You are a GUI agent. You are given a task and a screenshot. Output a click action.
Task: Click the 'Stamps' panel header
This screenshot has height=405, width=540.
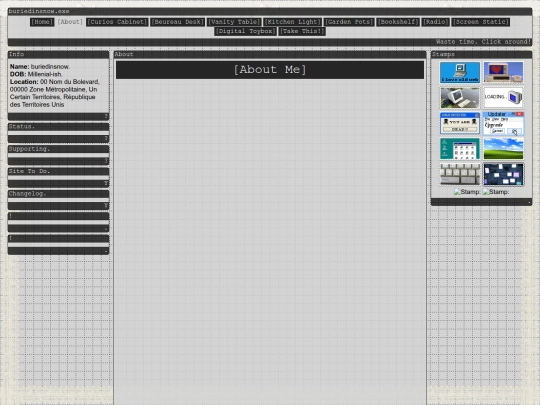click(x=481, y=54)
